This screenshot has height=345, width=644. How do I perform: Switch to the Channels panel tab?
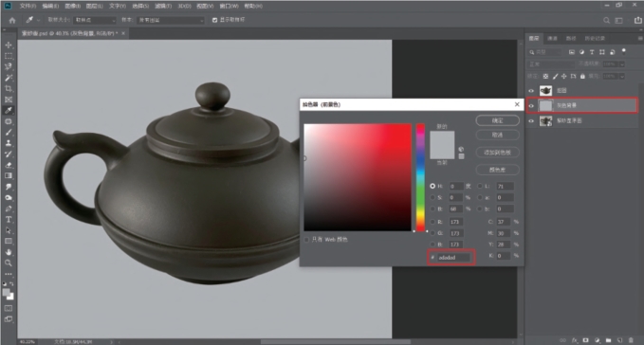click(x=552, y=38)
